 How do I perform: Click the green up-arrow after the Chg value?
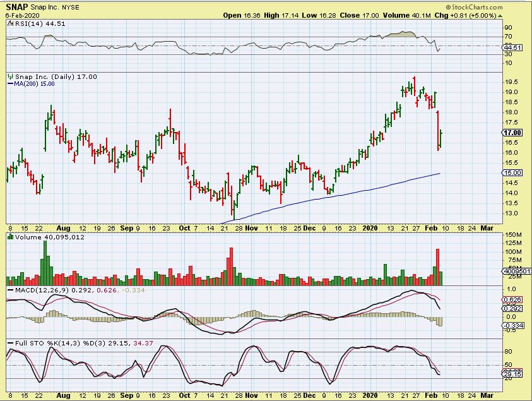point(500,16)
